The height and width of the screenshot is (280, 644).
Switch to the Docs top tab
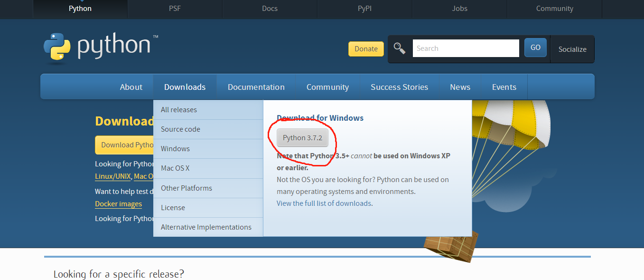(270, 9)
